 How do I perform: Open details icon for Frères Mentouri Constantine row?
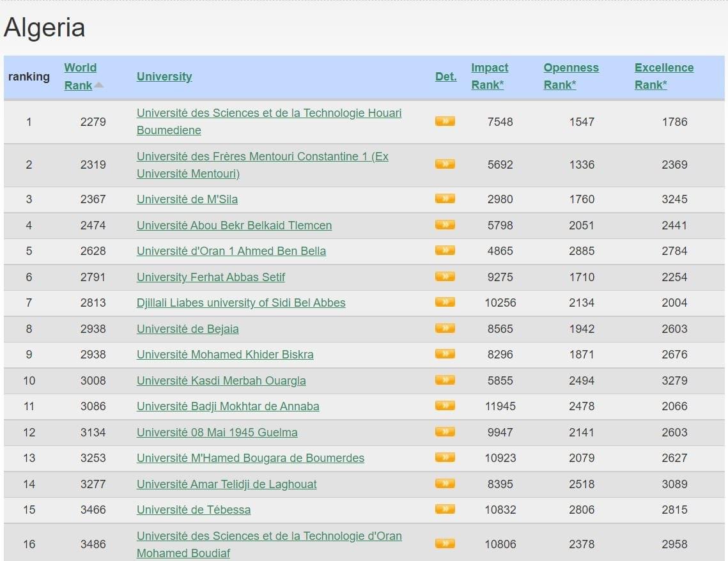pos(445,164)
